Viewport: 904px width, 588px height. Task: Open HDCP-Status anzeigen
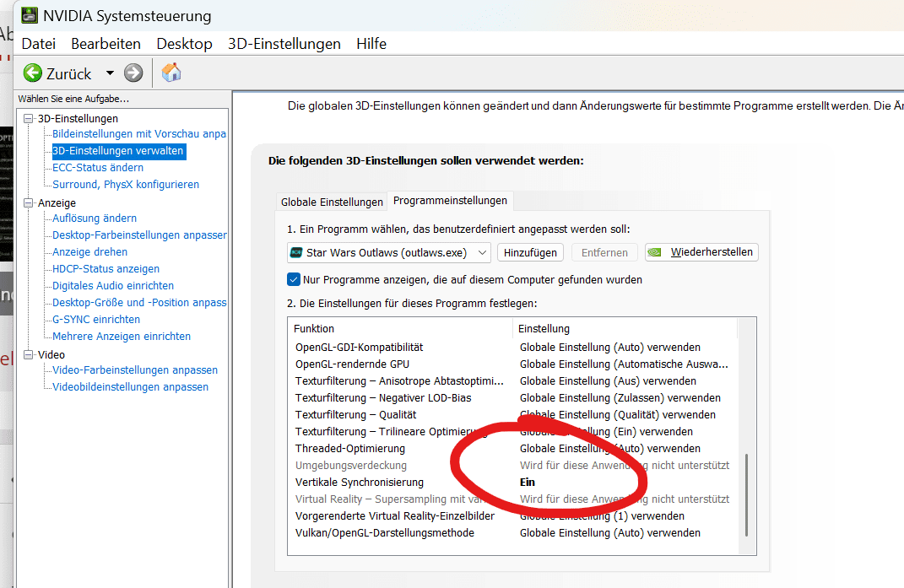106,268
